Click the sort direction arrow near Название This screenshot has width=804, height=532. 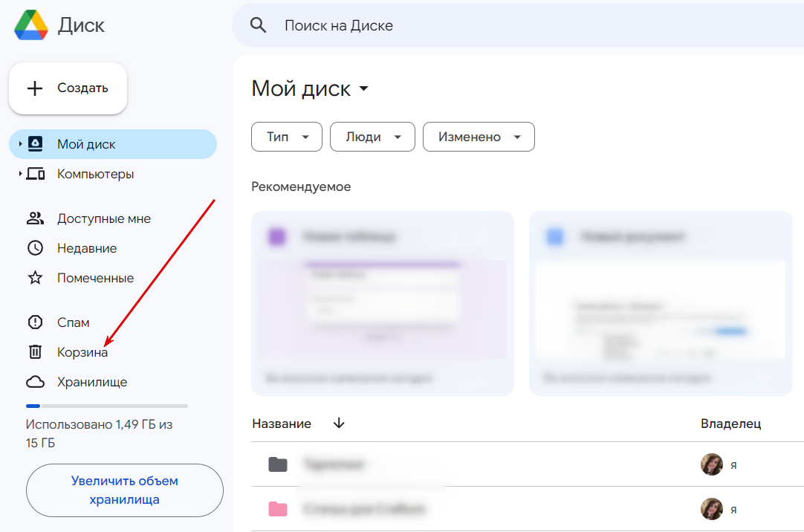339,424
